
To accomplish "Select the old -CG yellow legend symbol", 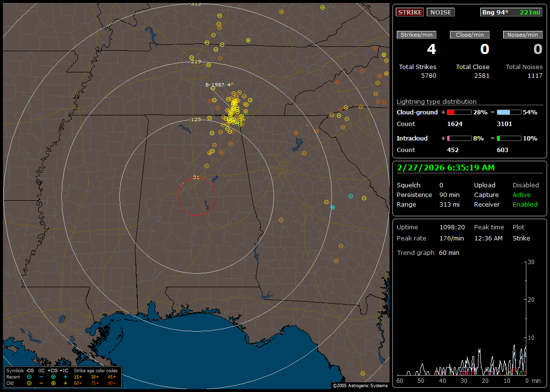I will tap(29, 383).
